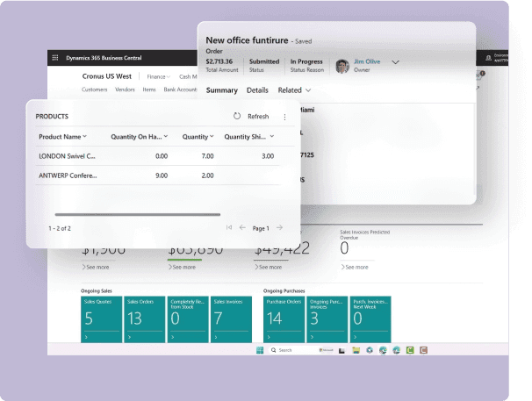532x401 pixels.
Task: Open the app launcher waffle icon
Action: point(56,58)
